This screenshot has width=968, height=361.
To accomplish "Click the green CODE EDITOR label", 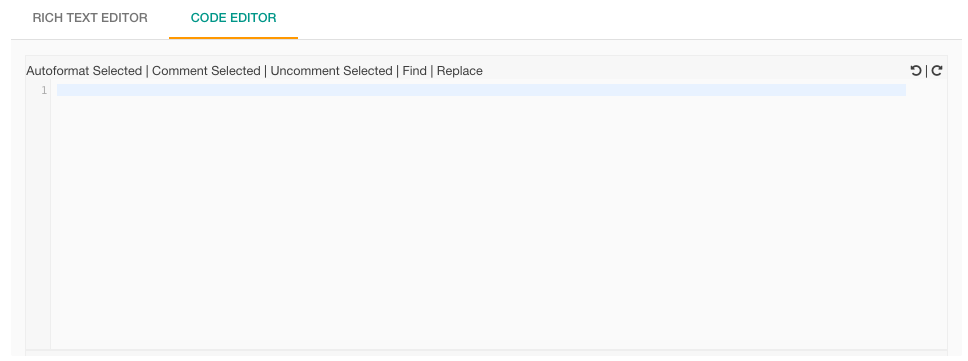I will [x=233, y=18].
